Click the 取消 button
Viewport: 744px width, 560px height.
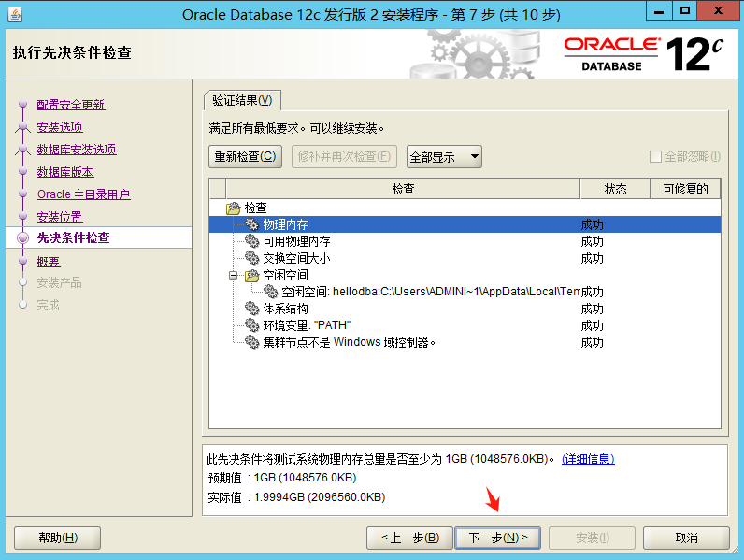686,538
